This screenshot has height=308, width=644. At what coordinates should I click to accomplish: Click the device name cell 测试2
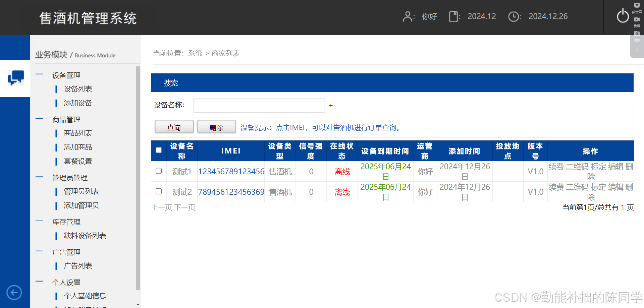[x=182, y=192]
